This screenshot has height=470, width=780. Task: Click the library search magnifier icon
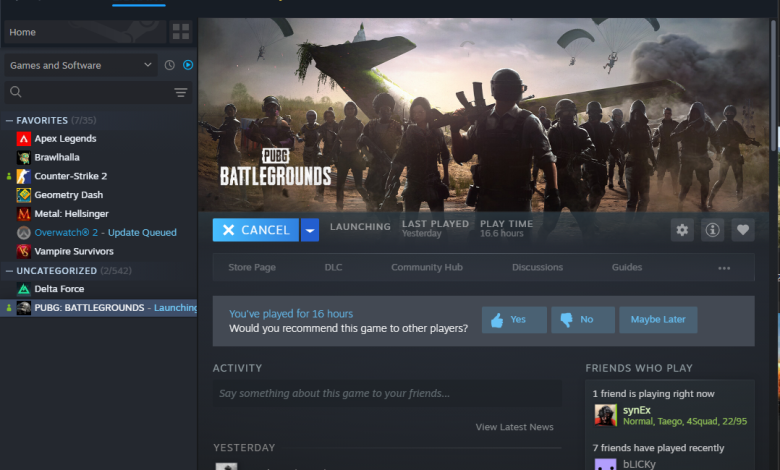(15, 92)
